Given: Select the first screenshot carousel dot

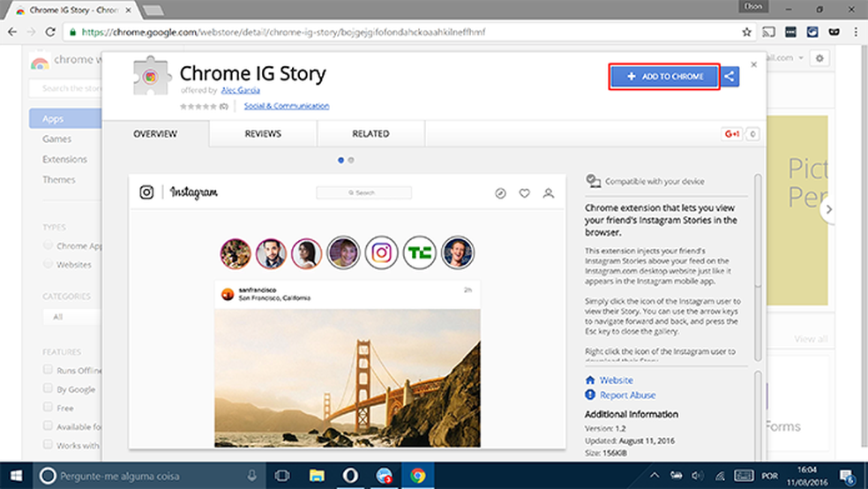Looking at the screenshot, I should pos(341,160).
